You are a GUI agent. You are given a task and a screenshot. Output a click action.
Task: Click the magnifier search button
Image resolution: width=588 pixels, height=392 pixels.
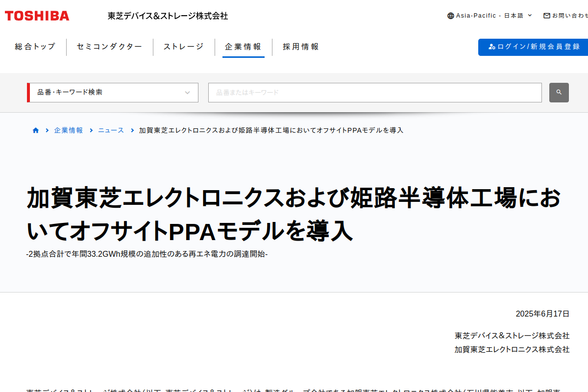click(x=559, y=93)
